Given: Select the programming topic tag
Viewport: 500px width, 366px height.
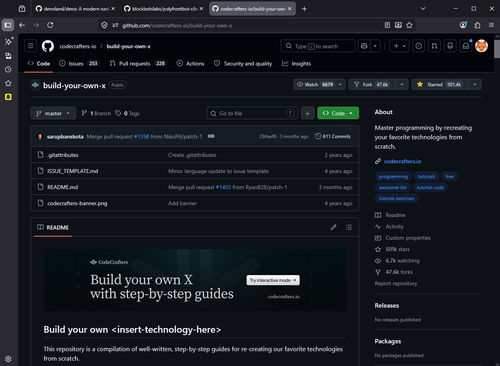Looking at the screenshot, I should 393,177.
